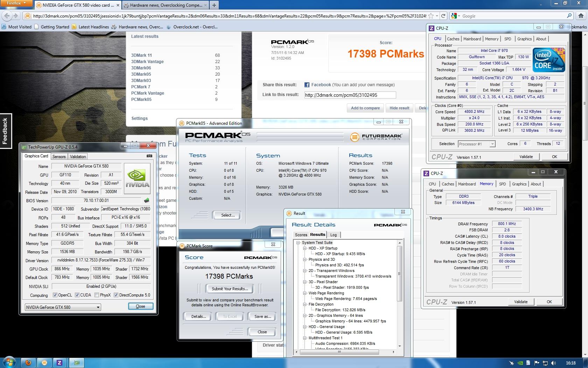The width and height of the screenshot is (588, 368).
Task: Collapse the Physics and 3D node
Action: click(x=305, y=259)
